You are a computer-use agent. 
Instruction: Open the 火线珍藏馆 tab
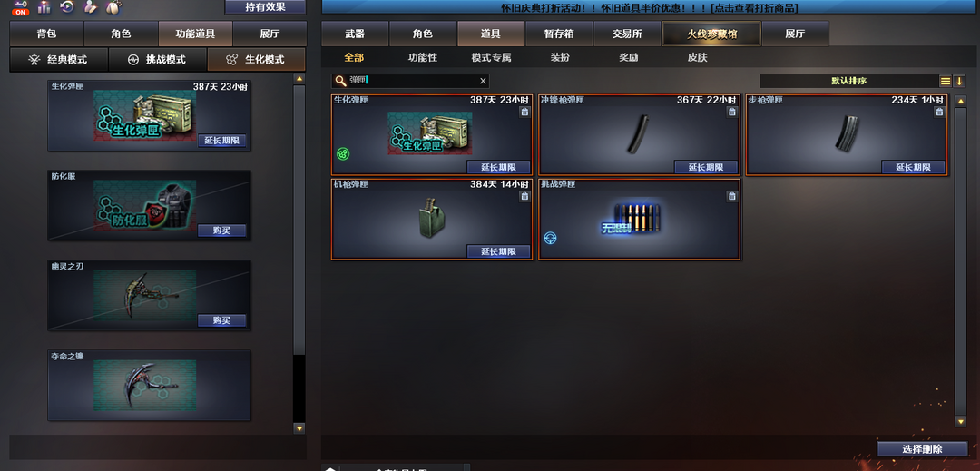(x=711, y=34)
